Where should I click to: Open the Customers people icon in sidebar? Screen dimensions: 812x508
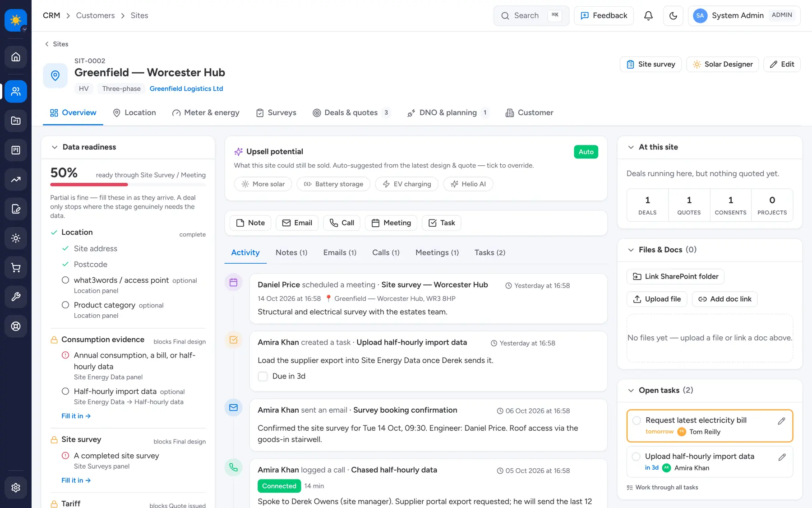point(16,91)
